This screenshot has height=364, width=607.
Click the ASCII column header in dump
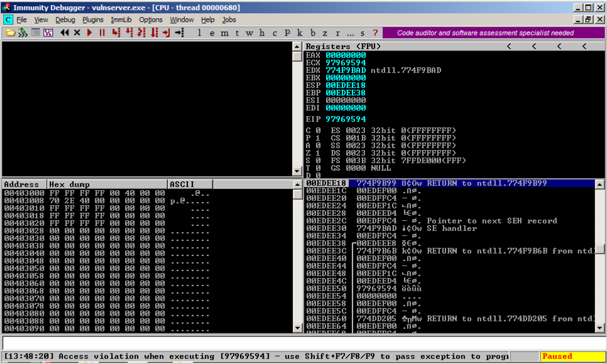190,184
